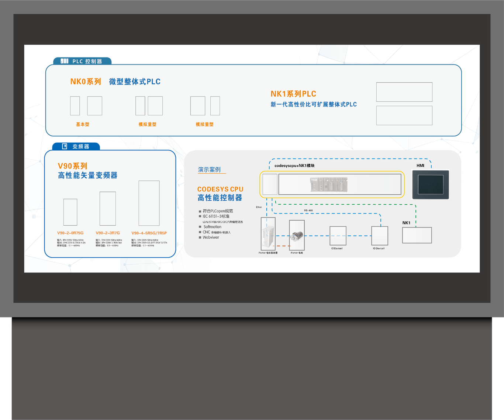504x420 pixels.
Task: Click the V90-2-0R75G model label
Action: point(70,233)
